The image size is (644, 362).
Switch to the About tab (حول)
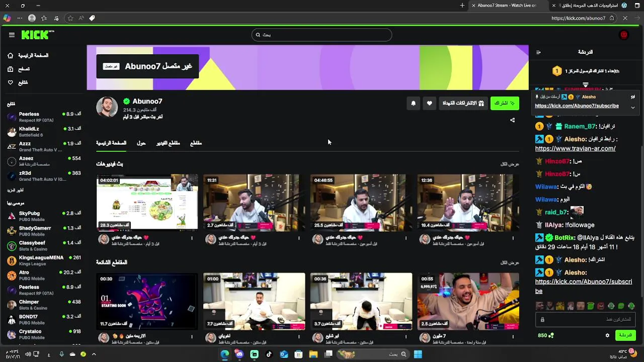pos(141,143)
